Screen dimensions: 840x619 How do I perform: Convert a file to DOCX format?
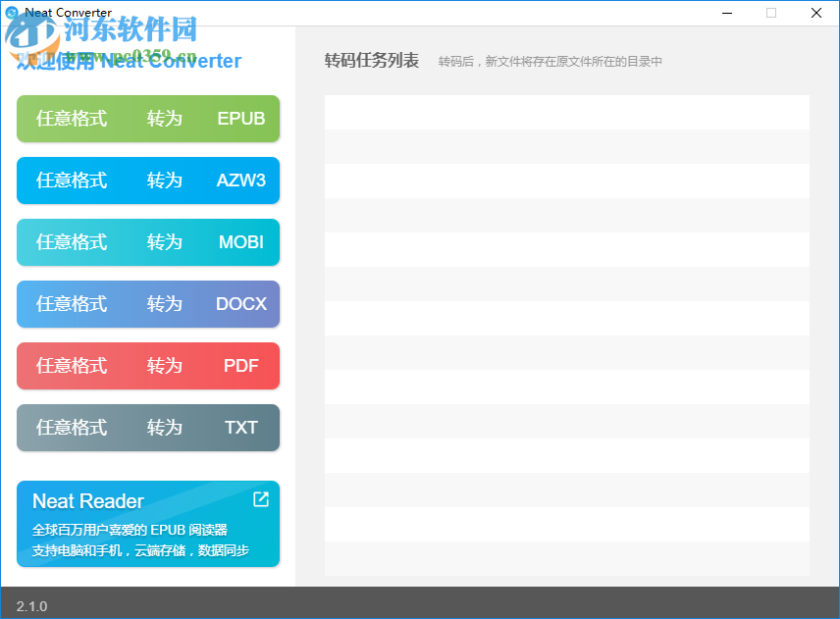(x=147, y=304)
